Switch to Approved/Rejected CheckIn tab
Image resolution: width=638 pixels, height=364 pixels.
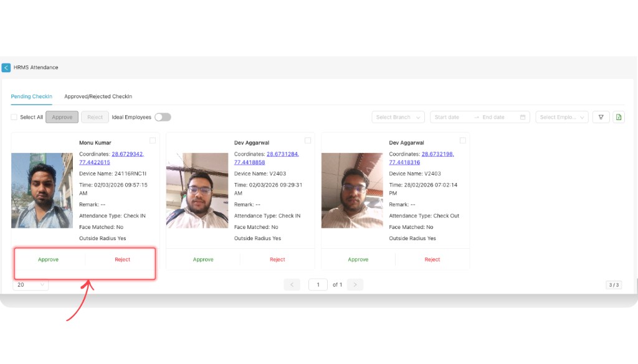click(x=98, y=96)
